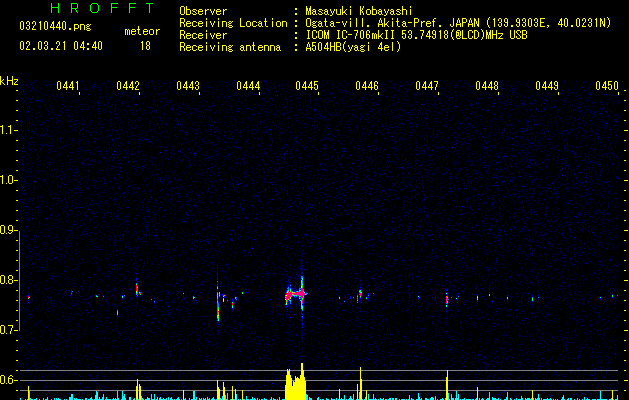The image size is (629, 400).
Task: Click the Observer label
Action: (x=203, y=11)
